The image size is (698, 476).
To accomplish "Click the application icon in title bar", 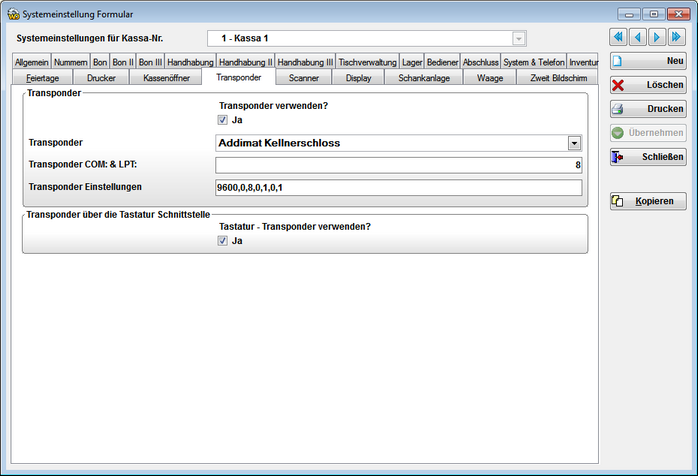I will click(13, 14).
